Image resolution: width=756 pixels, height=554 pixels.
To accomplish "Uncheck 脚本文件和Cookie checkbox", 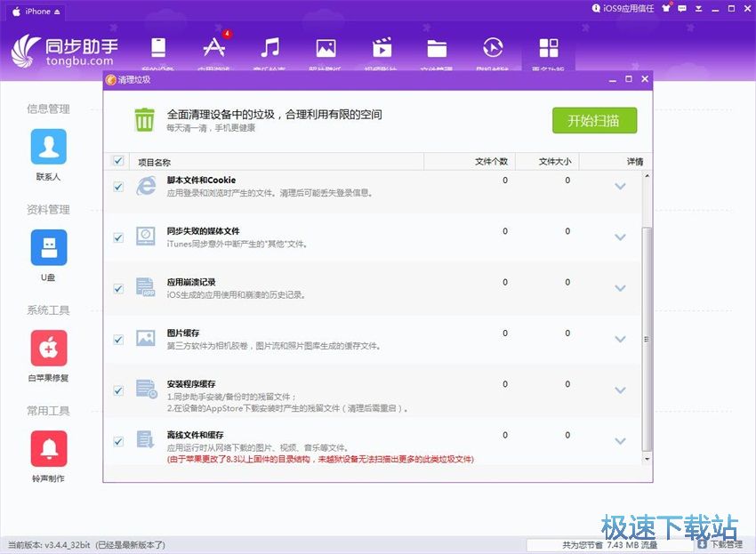I will coord(118,187).
